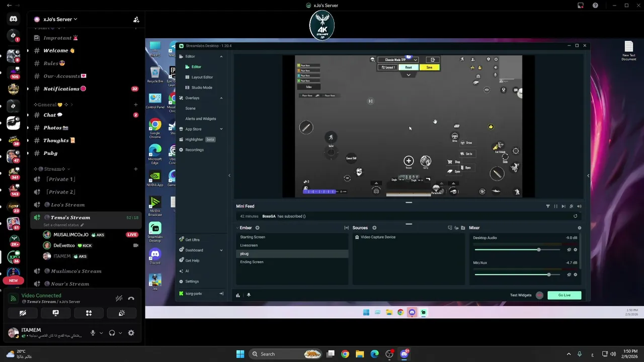
Task: Select the Video Capture Device source
Action: [409, 237]
